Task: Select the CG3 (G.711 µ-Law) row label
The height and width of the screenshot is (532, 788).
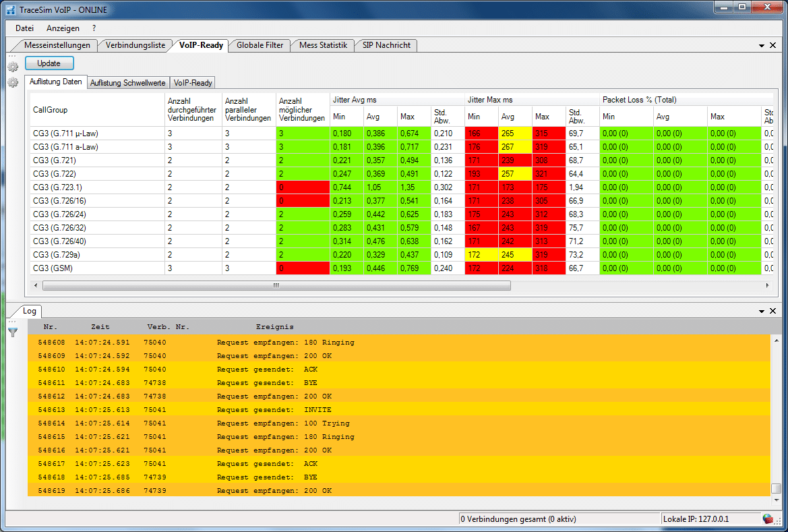Action: 66,134
